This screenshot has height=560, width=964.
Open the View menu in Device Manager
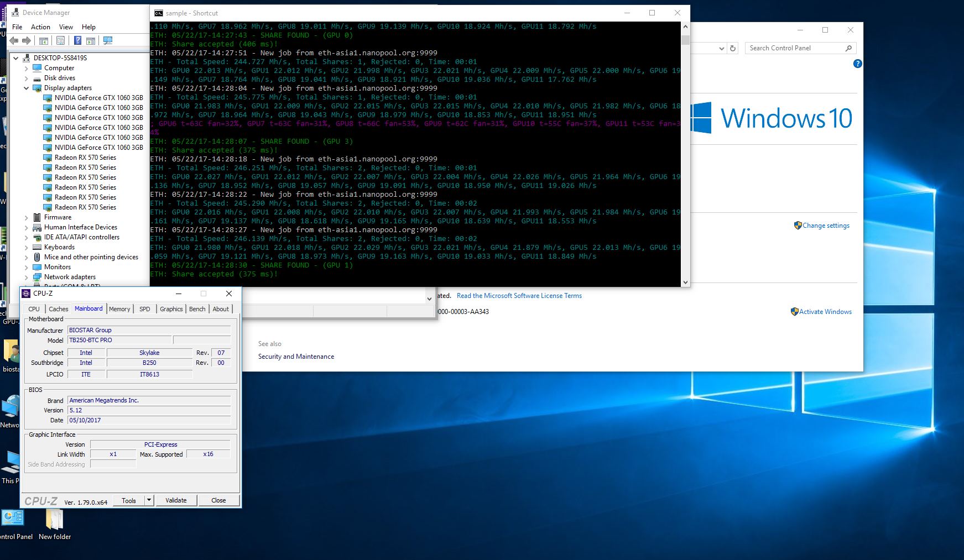(66, 27)
